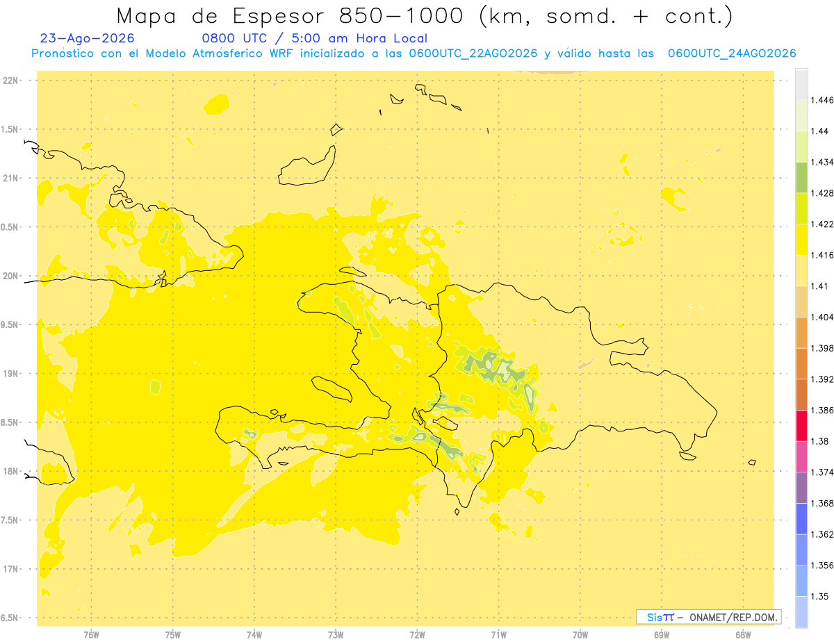The height and width of the screenshot is (644, 834).
Task: Click the time label '0800 UTC / 5:00 am Hora Local'
Action: coord(314,38)
